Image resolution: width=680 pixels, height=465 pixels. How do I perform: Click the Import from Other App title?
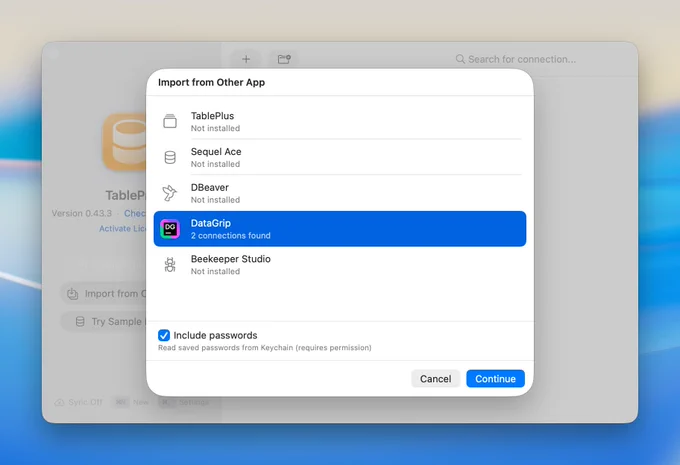(x=211, y=82)
